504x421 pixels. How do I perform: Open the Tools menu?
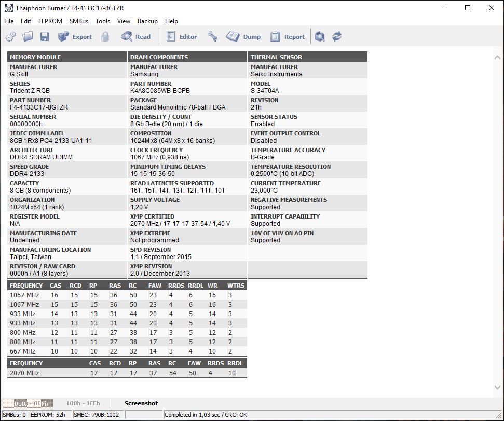pos(103,21)
